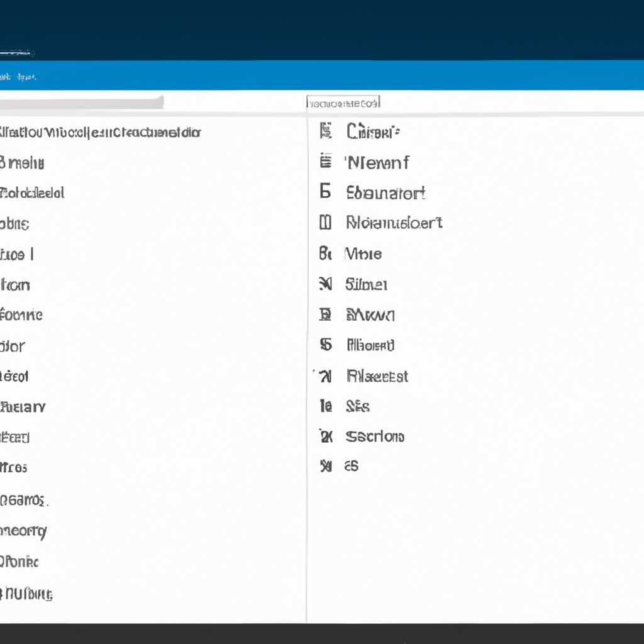644x644 pixels.
Task: Select the 'Sbanatort' entry in right list
Action: coord(386,192)
